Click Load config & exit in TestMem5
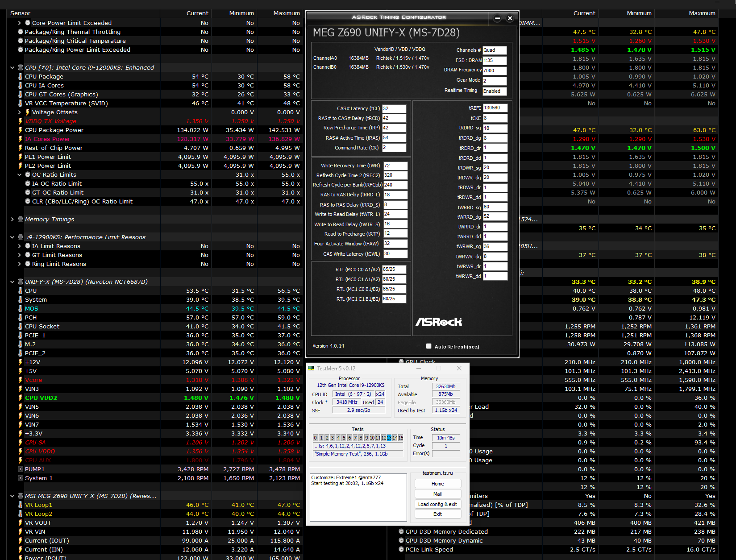 (438, 504)
